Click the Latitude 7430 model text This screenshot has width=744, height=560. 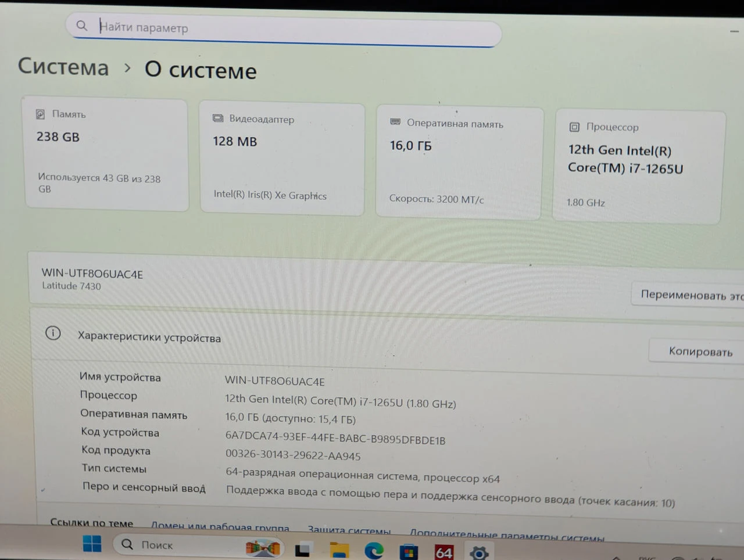71,286
